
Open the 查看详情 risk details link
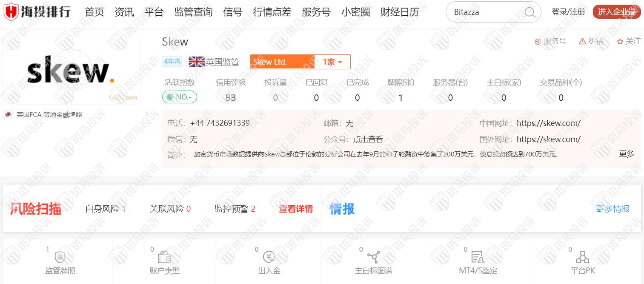(x=296, y=209)
